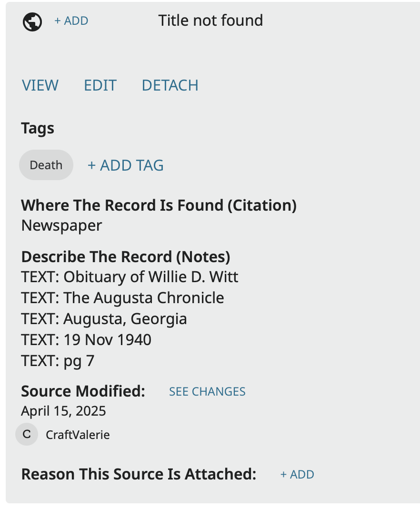
Task: Open the VIEW action for this source
Action: point(40,85)
